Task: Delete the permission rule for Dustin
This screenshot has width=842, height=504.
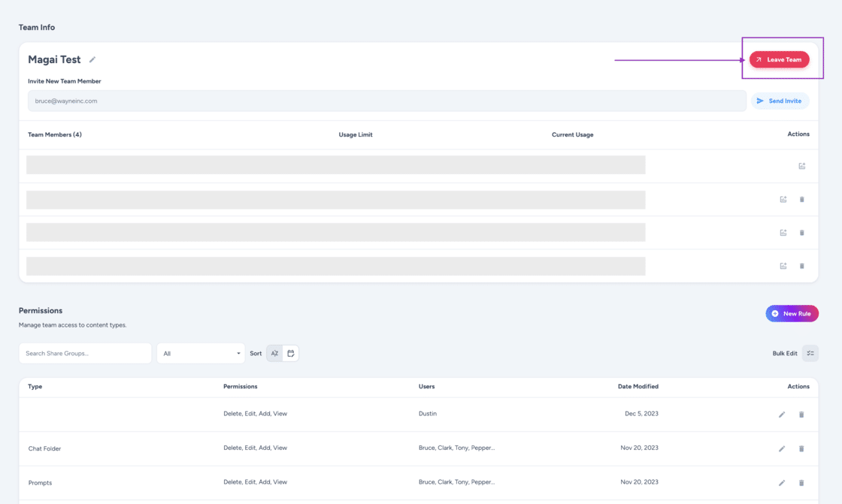Action: pos(801,415)
